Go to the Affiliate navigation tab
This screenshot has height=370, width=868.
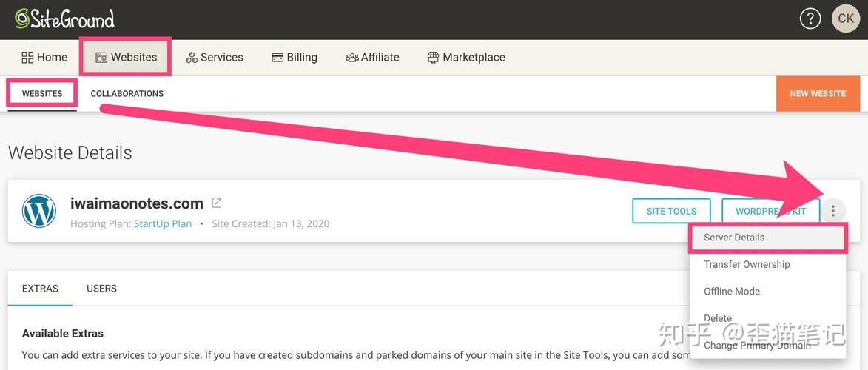click(x=372, y=57)
